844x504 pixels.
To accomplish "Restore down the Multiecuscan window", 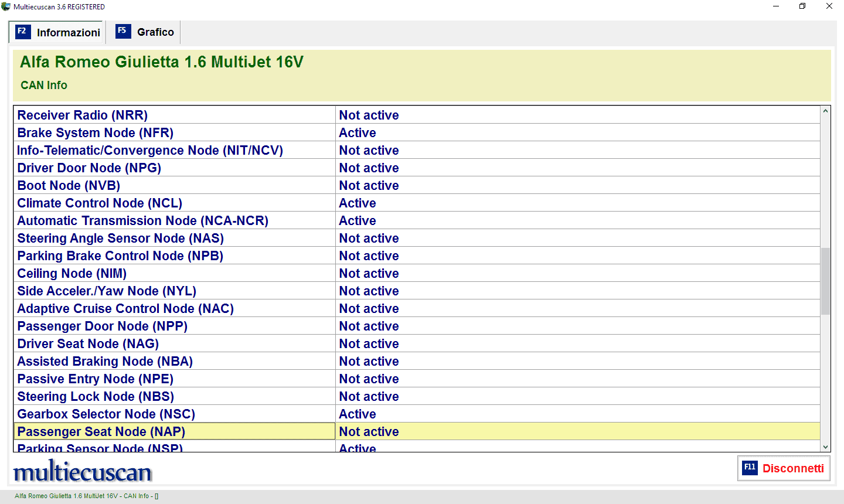I will point(802,6).
